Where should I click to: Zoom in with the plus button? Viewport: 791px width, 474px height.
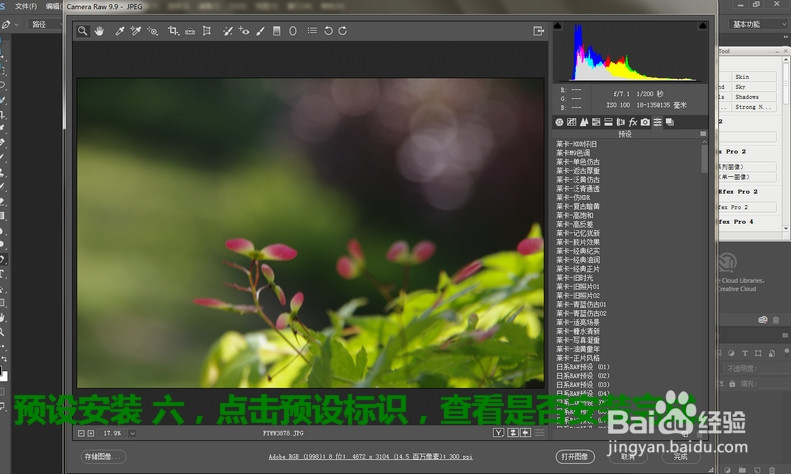pyautogui.click(x=91, y=433)
